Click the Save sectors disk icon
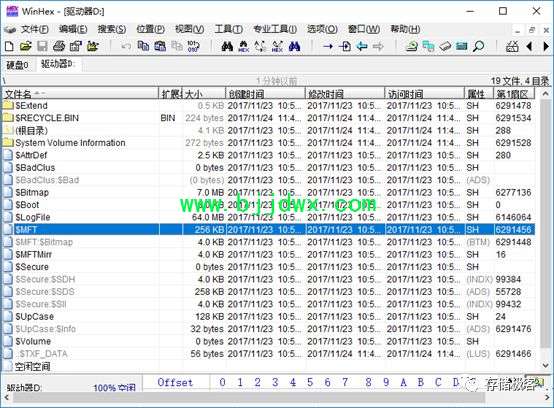 coord(42,46)
